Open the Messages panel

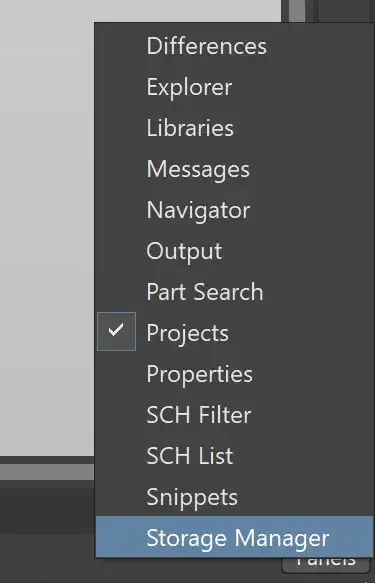pyautogui.click(x=234, y=169)
